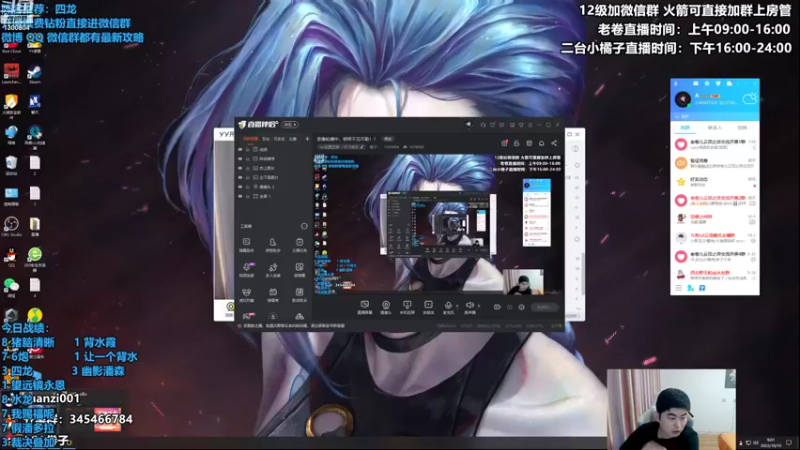Click toolbox manage circle icon

pyautogui.click(x=304, y=226)
